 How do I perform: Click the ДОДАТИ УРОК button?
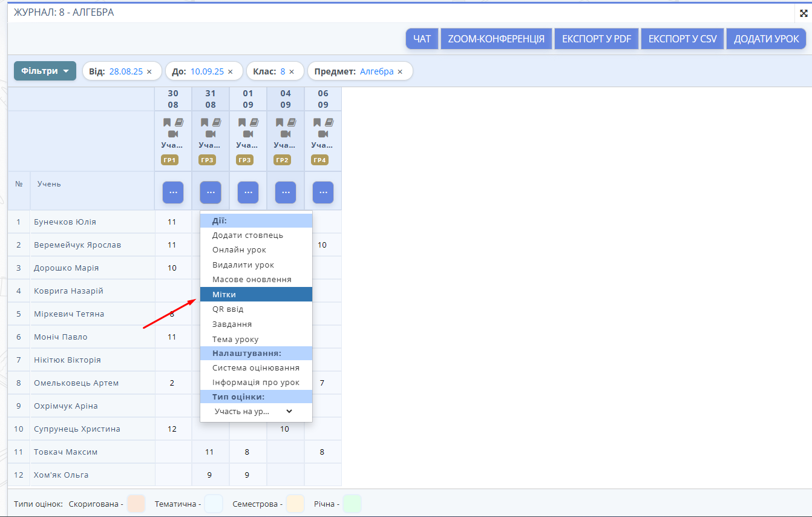coord(766,39)
